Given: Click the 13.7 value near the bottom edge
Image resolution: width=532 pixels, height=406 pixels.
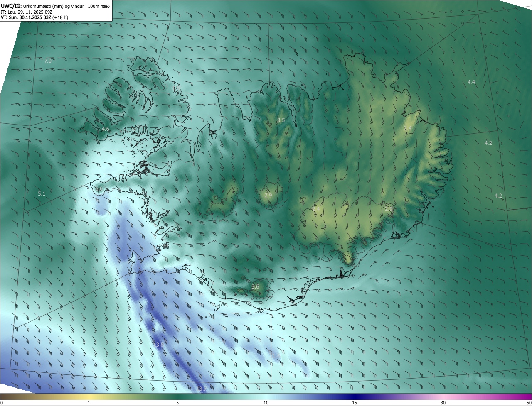Looking at the screenshot, I should 201,389.
